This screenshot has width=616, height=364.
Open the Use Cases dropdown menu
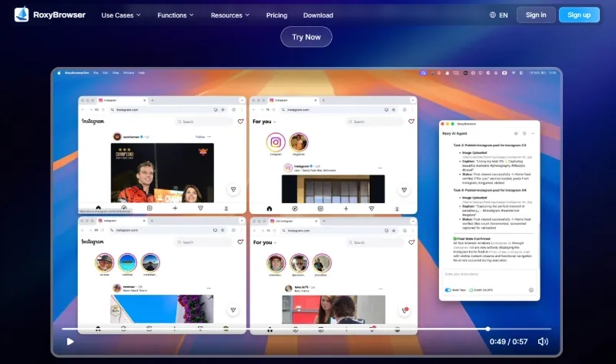121,15
